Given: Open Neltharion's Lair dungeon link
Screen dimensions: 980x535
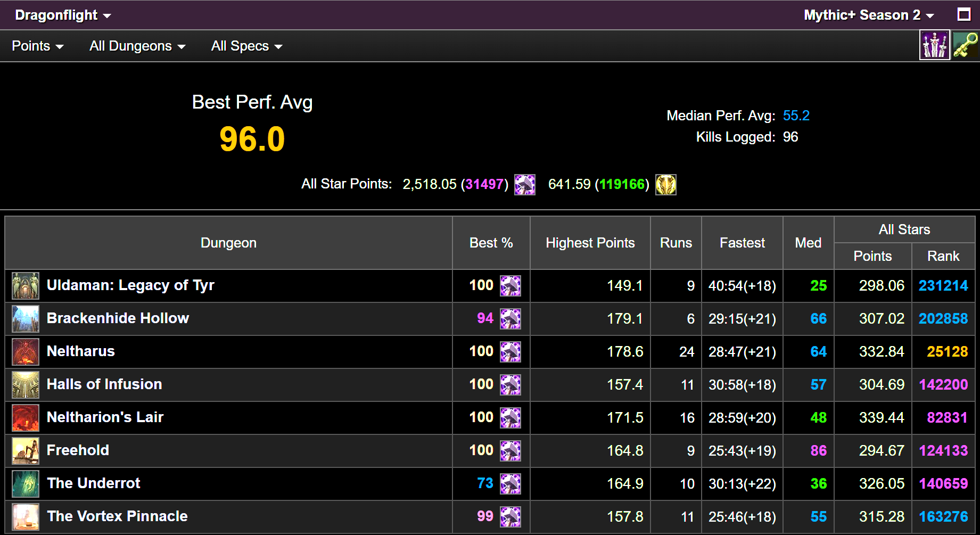Looking at the screenshot, I should click(x=105, y=417).
